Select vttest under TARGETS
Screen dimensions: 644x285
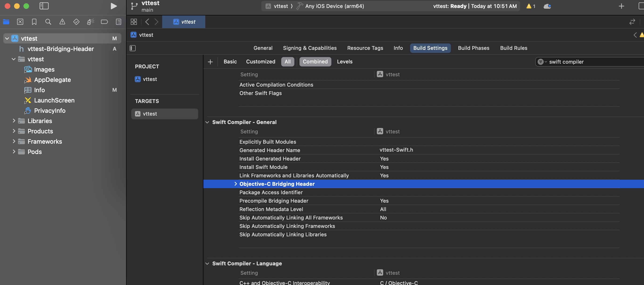pos(165,114)
